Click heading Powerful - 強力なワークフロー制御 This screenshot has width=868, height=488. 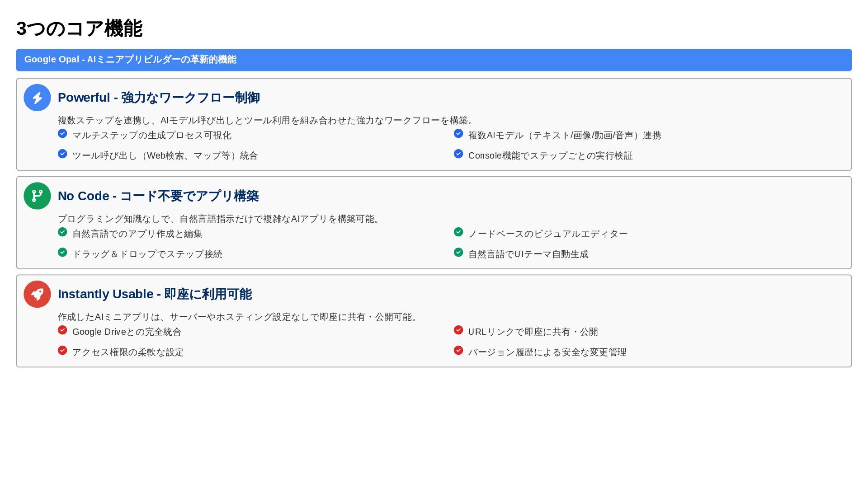pos(159,98)
